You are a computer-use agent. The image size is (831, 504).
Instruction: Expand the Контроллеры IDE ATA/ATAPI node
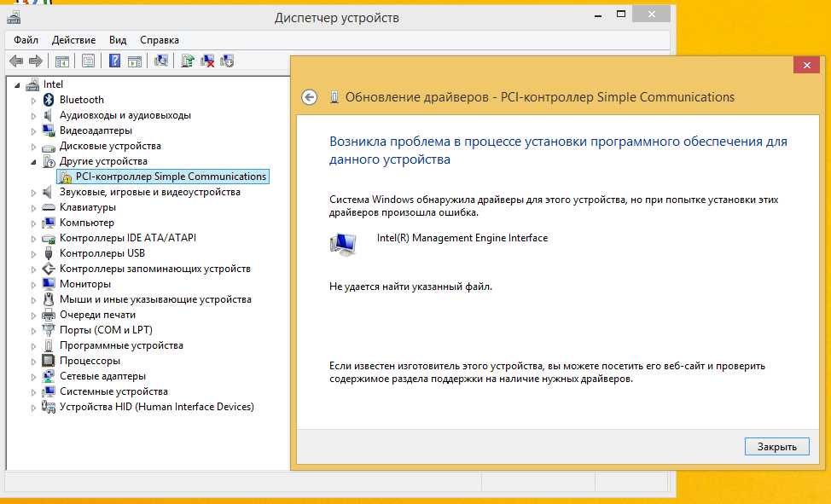pos(33,239)
